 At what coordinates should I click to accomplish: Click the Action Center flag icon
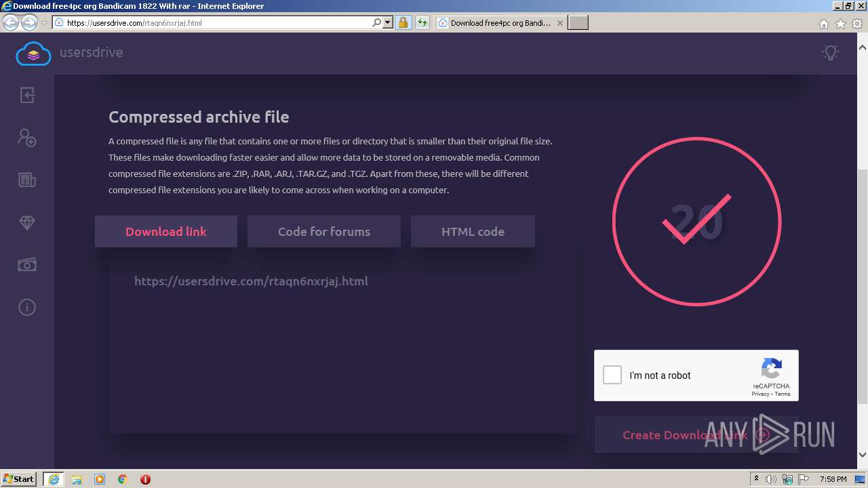(804, 479)
